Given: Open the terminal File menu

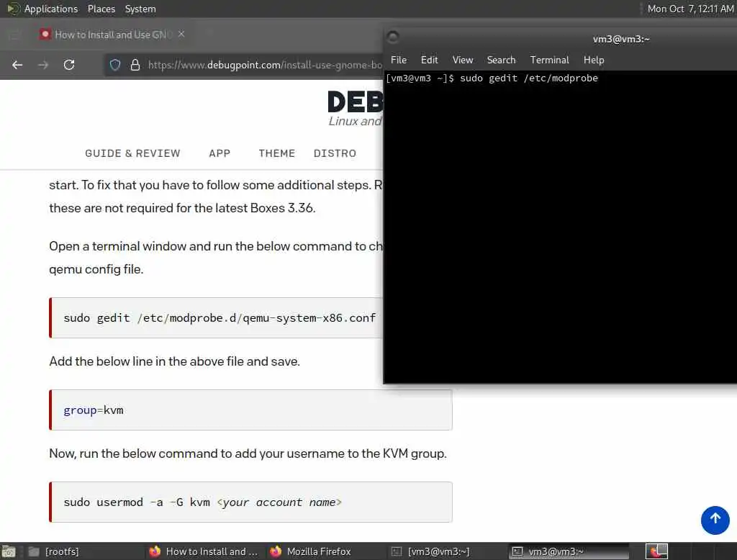Looking at the screenshot, I should coord(399,60).
